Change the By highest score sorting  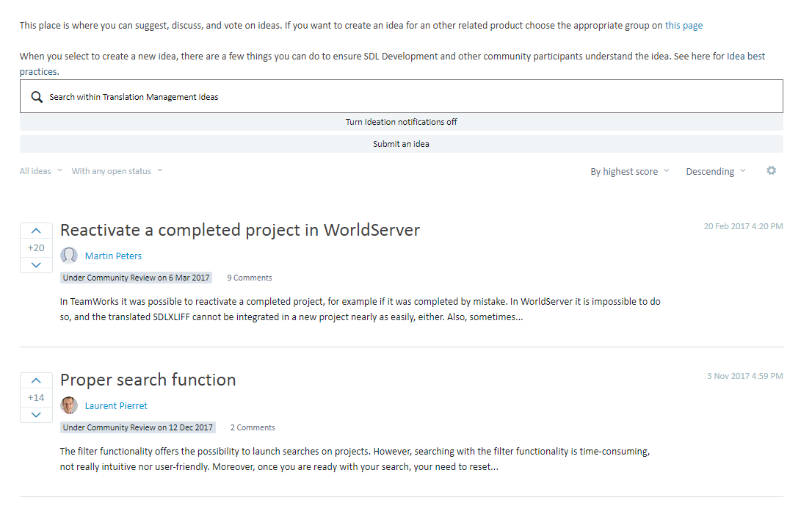(x=630, y=171)
